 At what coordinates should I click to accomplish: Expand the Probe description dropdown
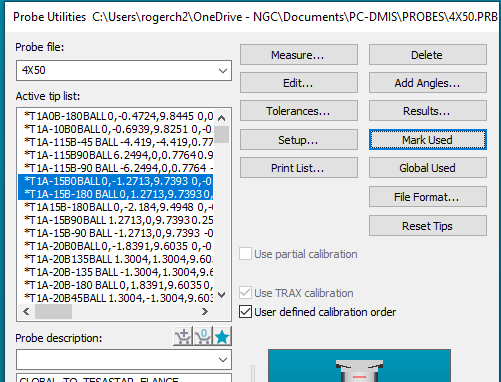[x=124, y=359]
